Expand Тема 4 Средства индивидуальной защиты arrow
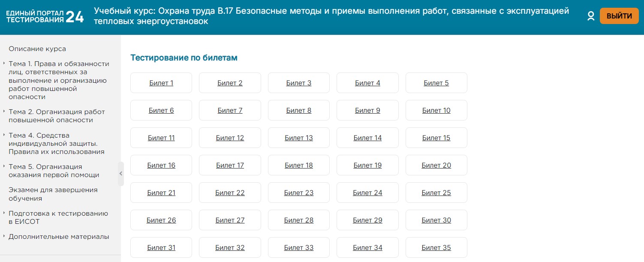Viewport: 644px width, 262px height. click(4, 135)
